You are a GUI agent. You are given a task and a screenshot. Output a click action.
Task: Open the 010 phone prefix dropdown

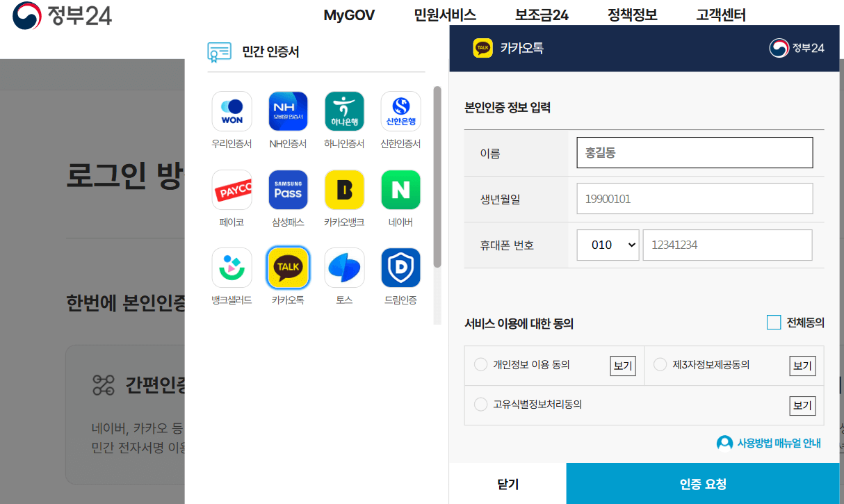pyautogui.click(x=608, y=245)
